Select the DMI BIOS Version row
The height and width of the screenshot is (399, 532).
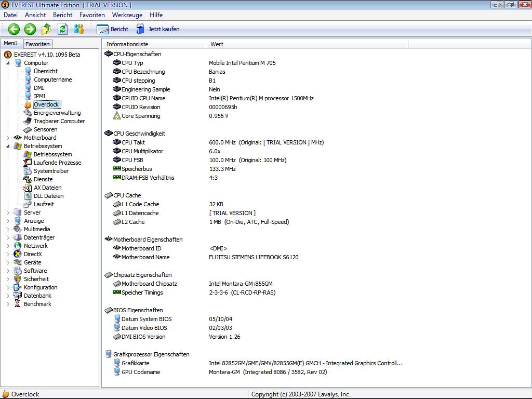coord(255,337)
